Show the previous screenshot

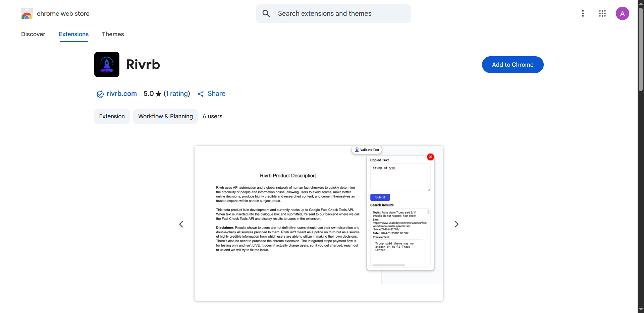coord(181,224)
